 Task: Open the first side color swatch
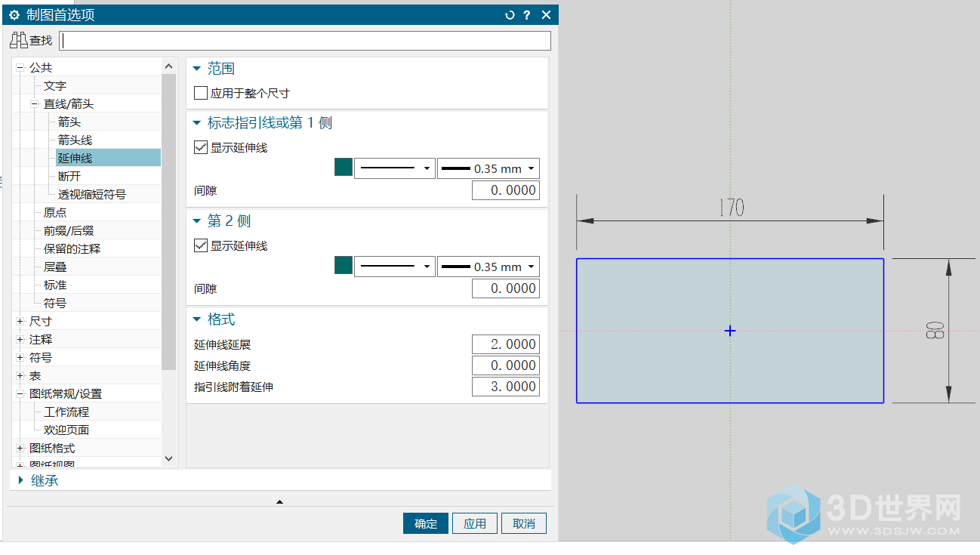344,168
